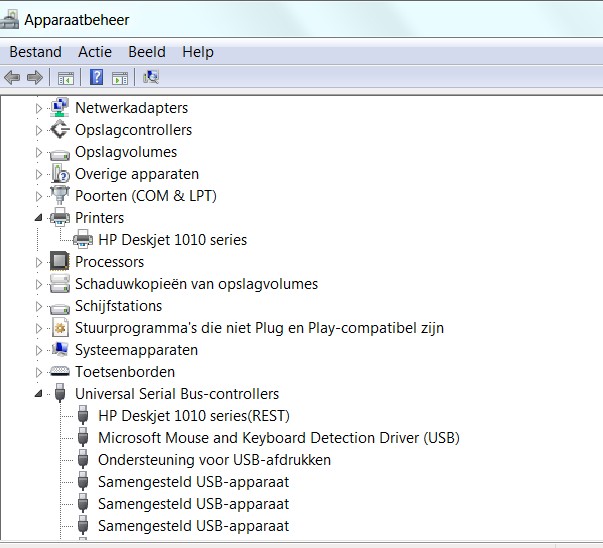Image resolution: width=603 pixels, height=548 pixels.
Task: Select the HP Deskjet 1010 series printer icon
Action: [83, 239]
